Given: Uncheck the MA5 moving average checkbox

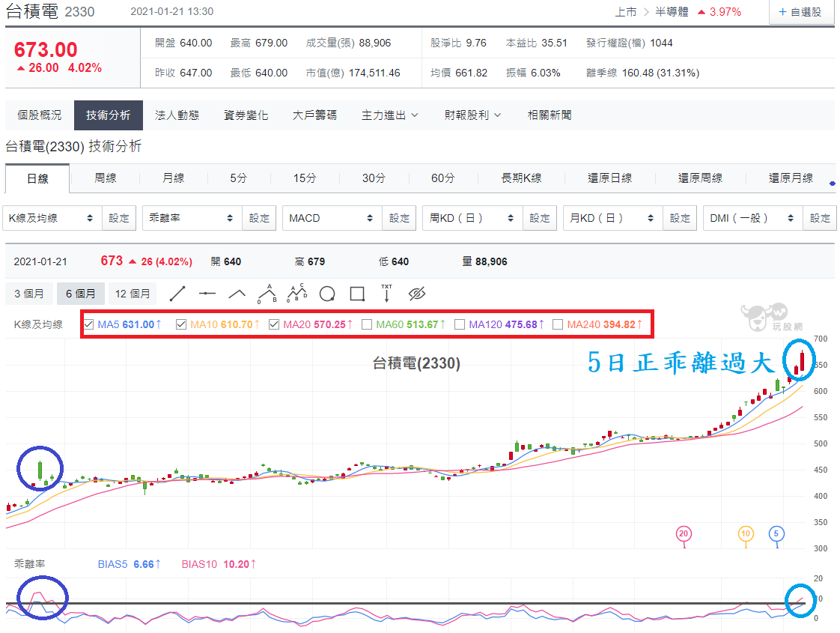Looking at the screenshot, I should point(89,324).
